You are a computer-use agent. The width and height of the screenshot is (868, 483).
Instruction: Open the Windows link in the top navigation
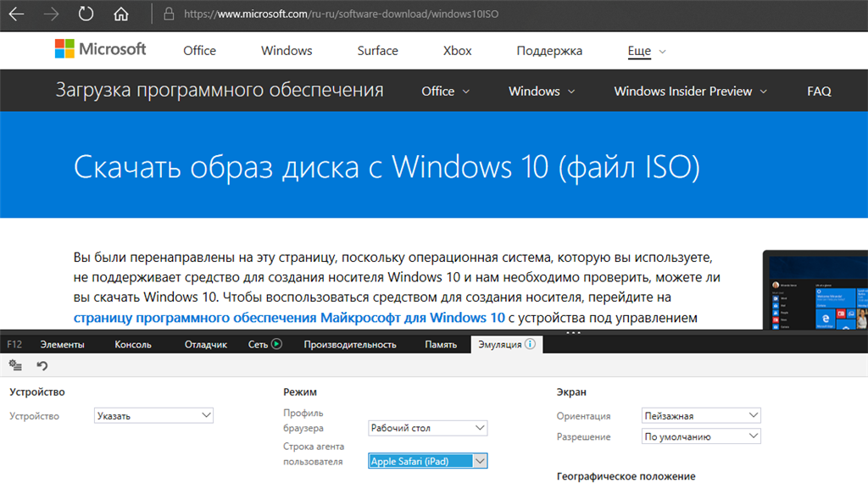(287, 50)
